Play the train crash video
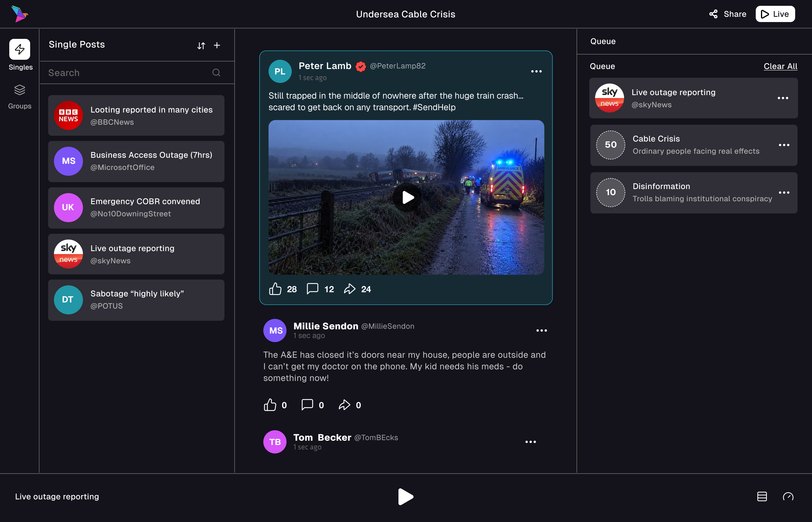Image resolution: width=812 pixels, height=522 pixels. 407,197
